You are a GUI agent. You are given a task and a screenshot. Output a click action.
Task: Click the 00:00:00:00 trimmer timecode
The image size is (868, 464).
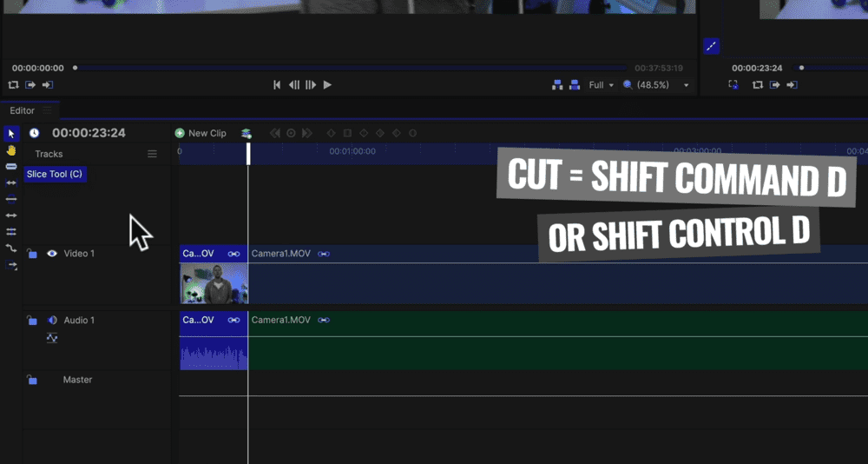(x=37, y=68)
